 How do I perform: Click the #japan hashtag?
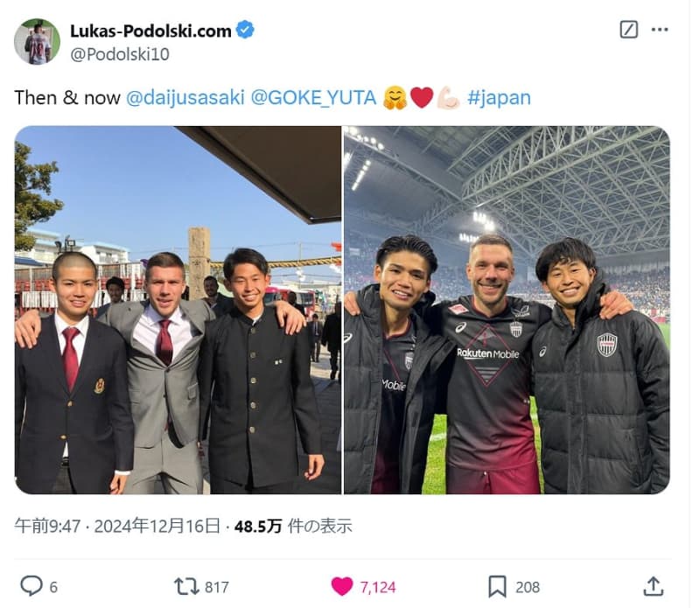(499, 97)
